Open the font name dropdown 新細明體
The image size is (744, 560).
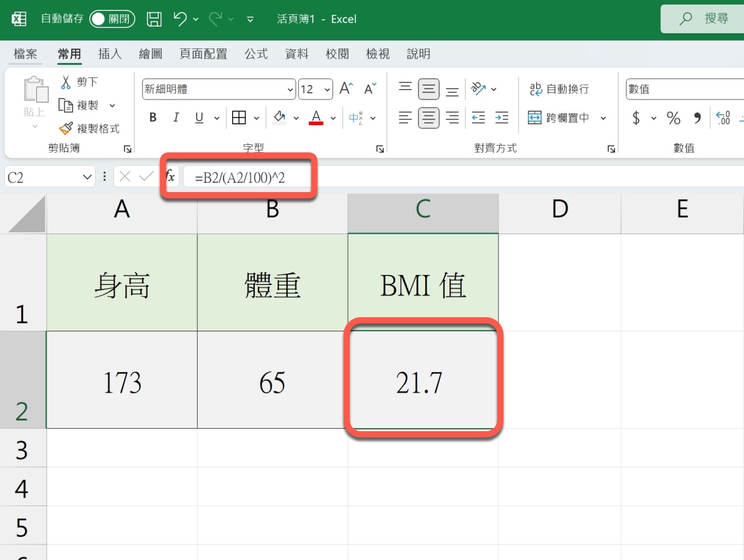[291, 90]
